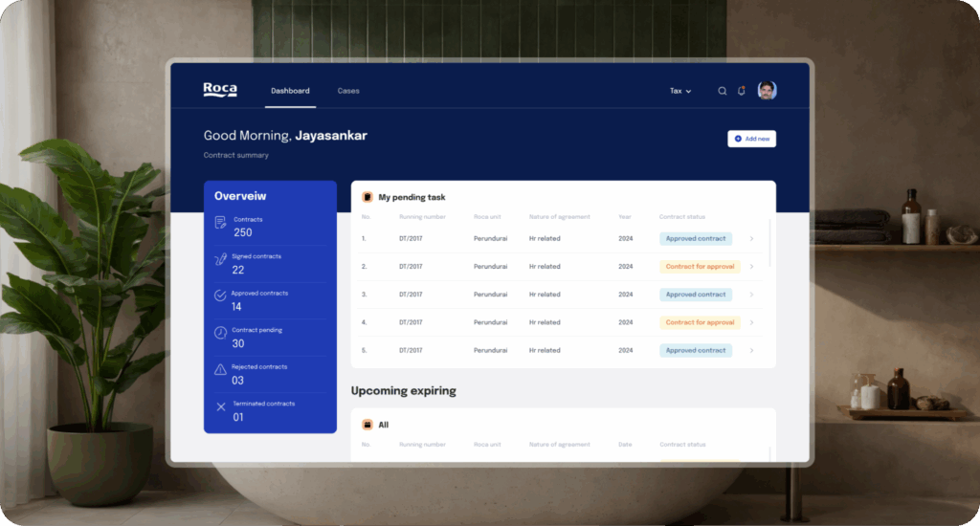Click Perundurai unit in row 2
This screenshot has height=526, width=980.
tap(490, 267)
